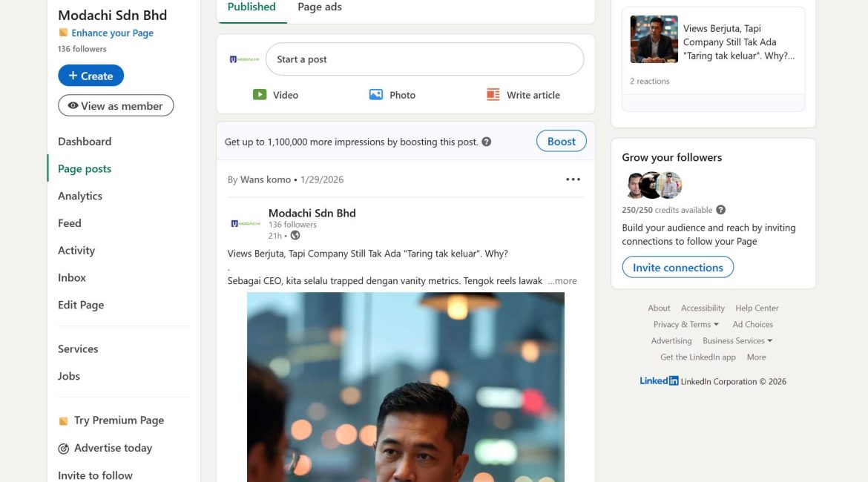Open the Write article tool
The image size is (868, 482).
[x=523, y=95]
